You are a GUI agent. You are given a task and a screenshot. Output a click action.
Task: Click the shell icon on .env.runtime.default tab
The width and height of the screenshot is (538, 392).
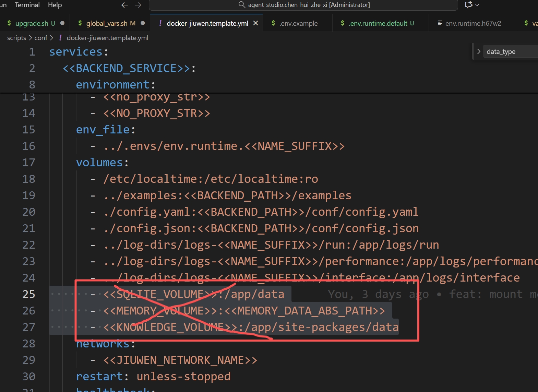342,23
